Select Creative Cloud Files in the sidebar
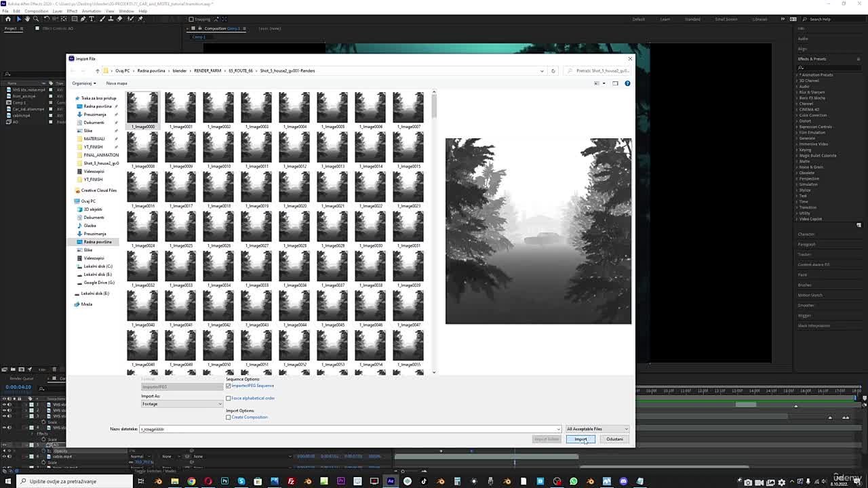This screenshot has height=488, width=868. click(x=99, y=190)
